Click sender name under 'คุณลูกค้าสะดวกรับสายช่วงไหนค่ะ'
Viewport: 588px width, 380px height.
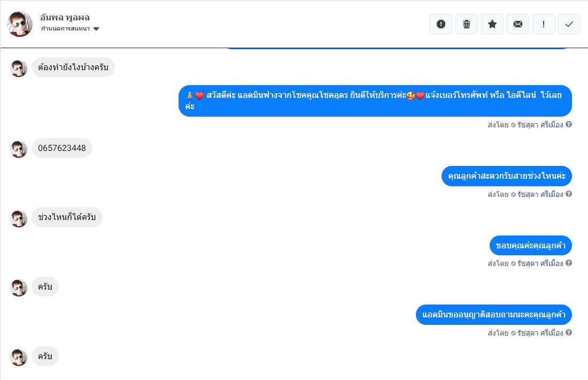click(540, 194)
